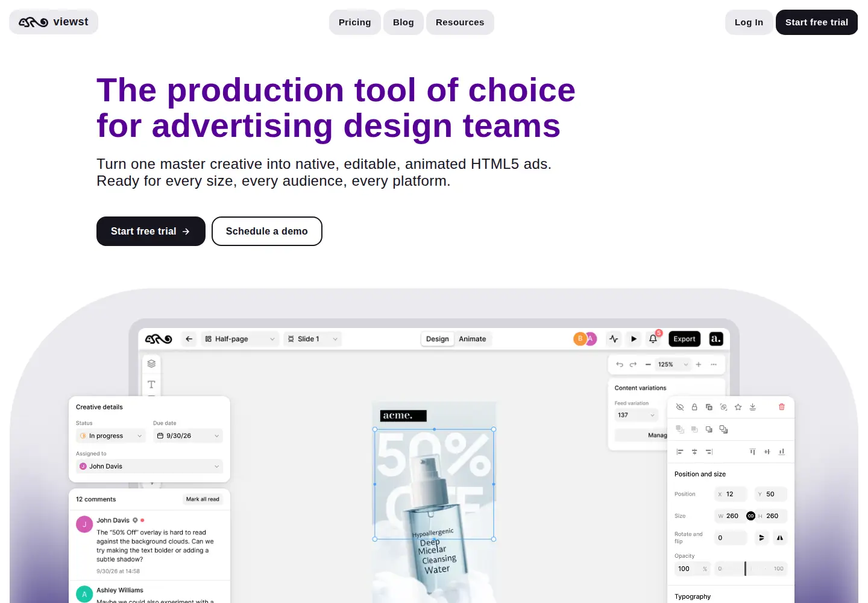
Task: Open the Resources menu item
Action: tap(460, 22)
